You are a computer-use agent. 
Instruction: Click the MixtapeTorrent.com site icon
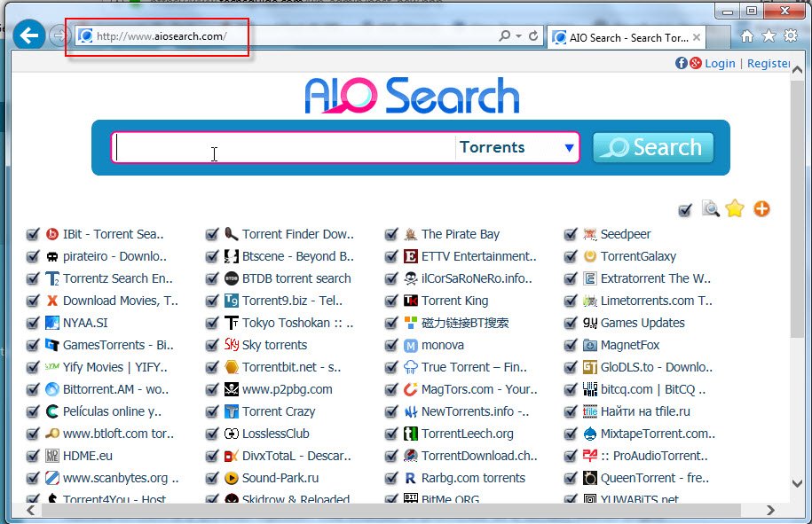click(x=590, y=434)
